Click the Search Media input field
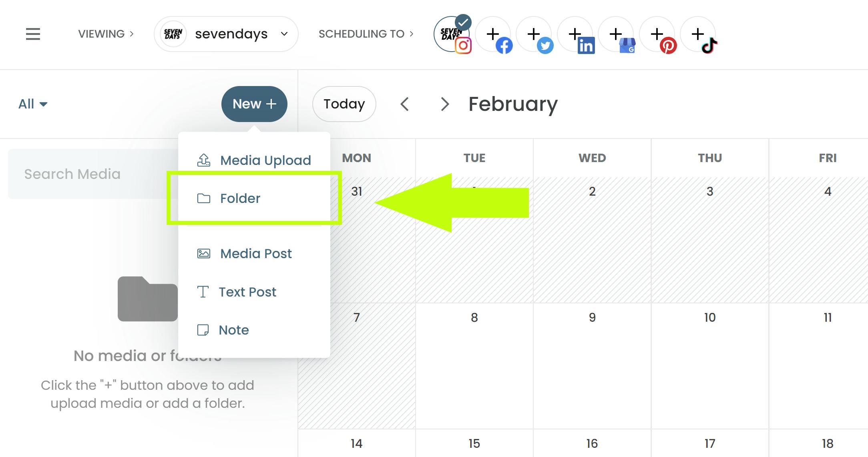Image resolution: width=868 pixels, height=457 pixels. pos(90,173)
